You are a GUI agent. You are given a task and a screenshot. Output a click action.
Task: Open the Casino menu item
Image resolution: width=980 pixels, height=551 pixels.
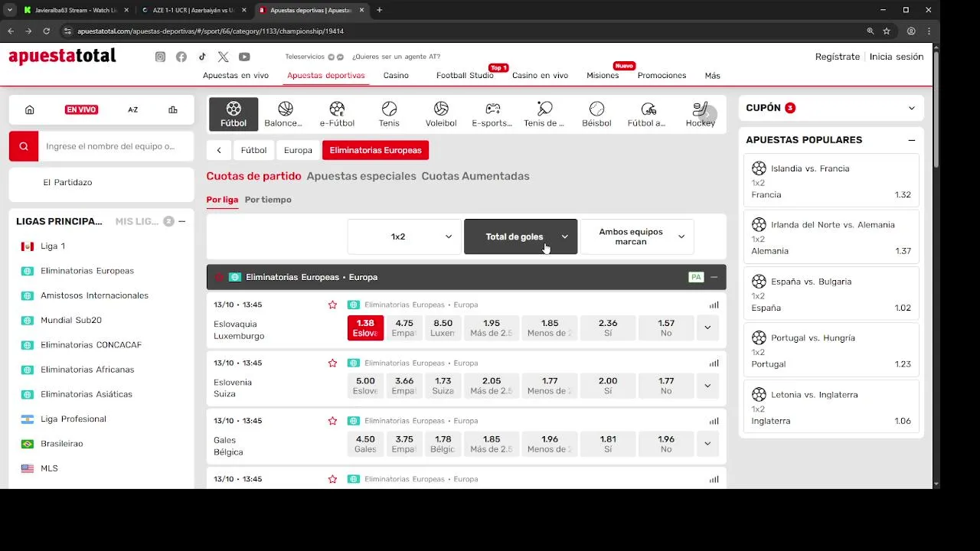point(396,76)
